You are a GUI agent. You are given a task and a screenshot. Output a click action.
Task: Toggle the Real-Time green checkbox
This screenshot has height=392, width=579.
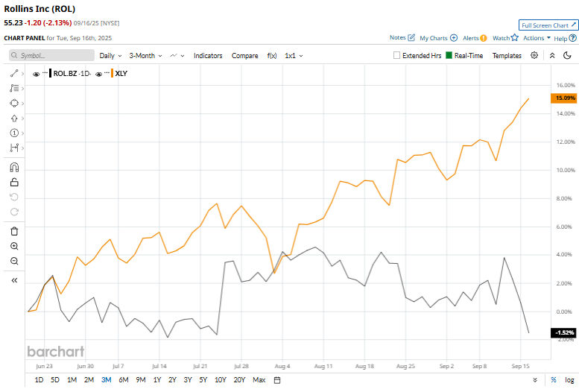pos(449,55)
